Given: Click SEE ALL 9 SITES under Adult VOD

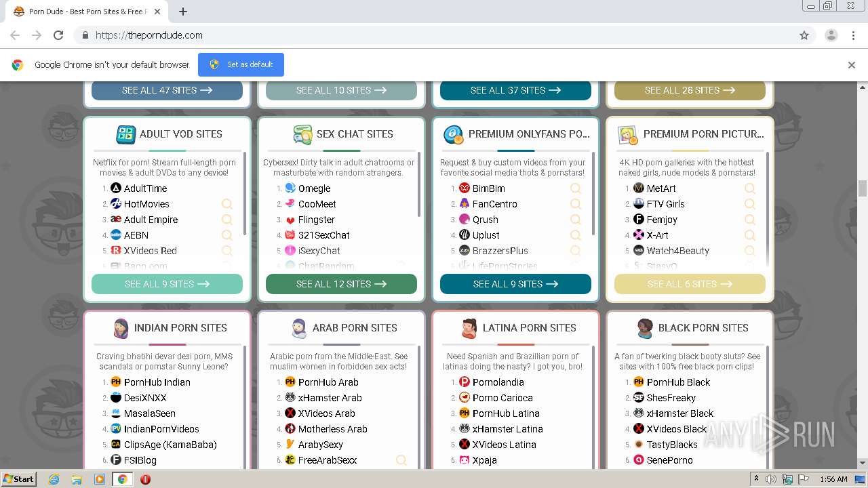Looking at the screenshot, I should coord(167,284).
